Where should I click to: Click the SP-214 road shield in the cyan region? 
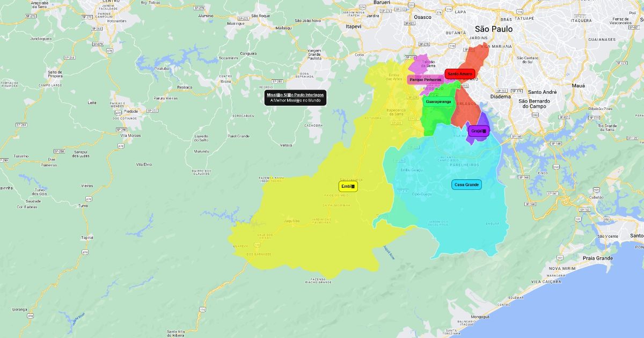tap(402, 190)
